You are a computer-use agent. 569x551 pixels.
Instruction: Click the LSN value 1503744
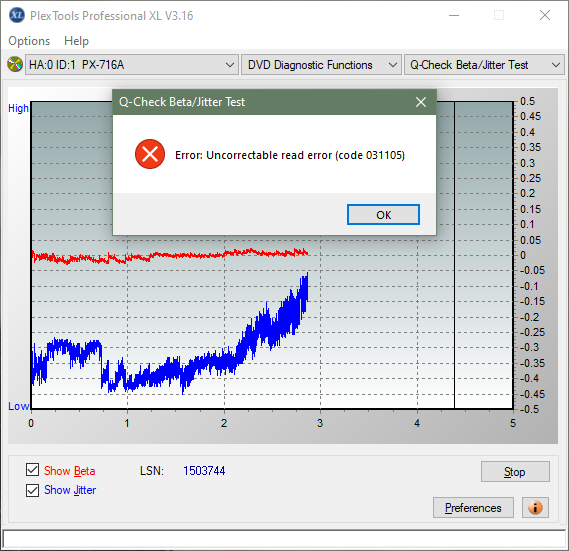coord(204,471)
